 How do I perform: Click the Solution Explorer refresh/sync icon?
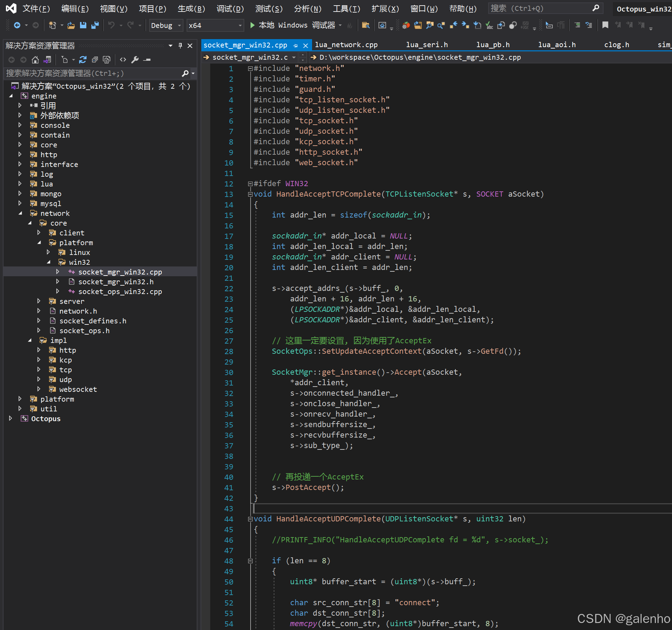pyautogui.click(x=83, y=60)
